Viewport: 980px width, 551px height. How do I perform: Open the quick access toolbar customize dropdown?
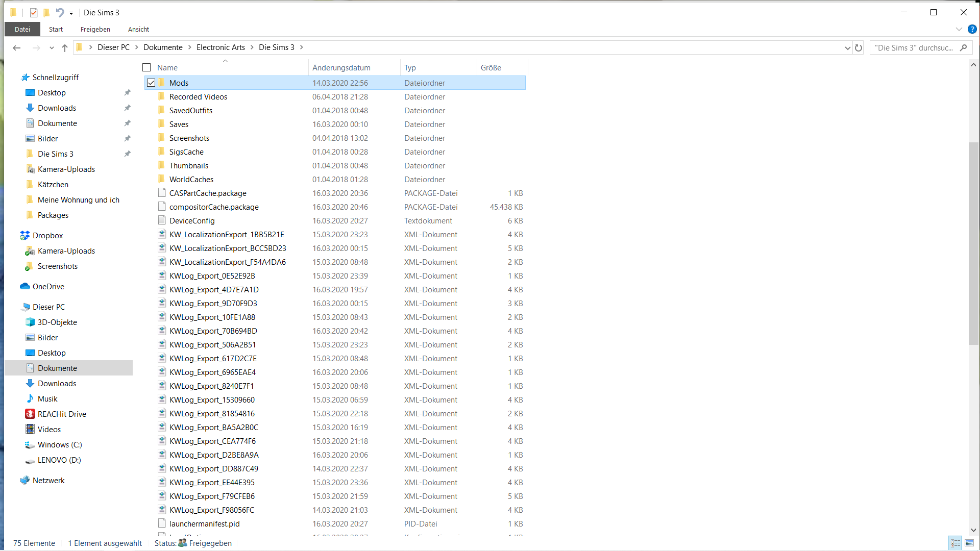coord(71,13)
